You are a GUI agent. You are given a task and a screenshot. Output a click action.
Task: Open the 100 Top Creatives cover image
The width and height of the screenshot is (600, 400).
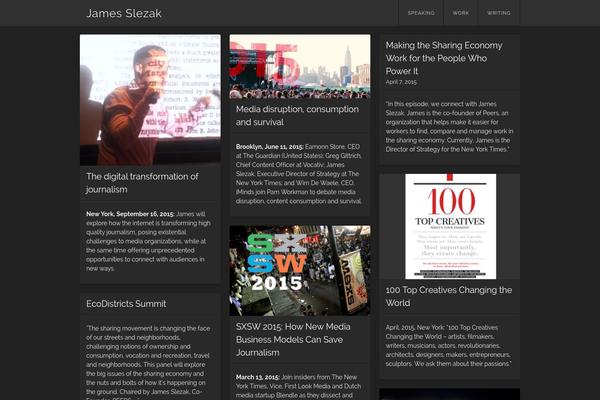tap(450, 226)
